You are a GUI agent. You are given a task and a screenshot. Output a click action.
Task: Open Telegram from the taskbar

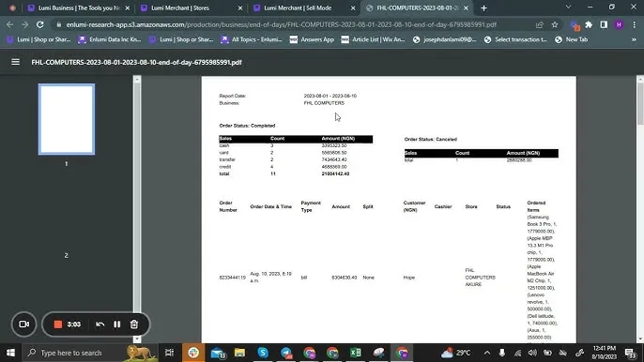[286, 353]
